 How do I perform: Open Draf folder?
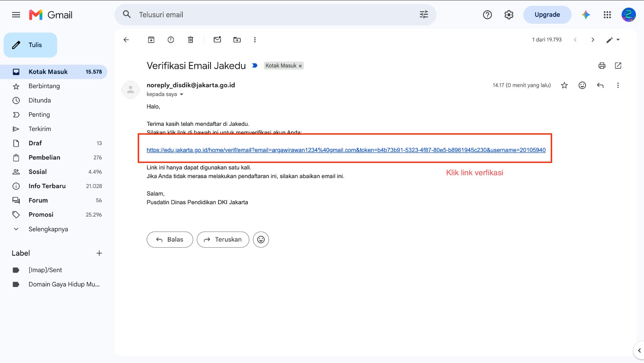54,143
